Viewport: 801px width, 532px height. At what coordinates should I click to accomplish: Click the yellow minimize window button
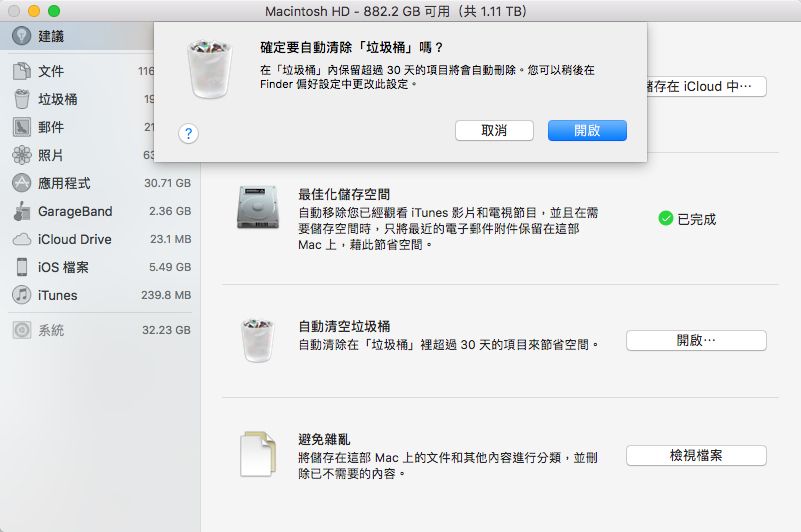(x=34, y=11)
